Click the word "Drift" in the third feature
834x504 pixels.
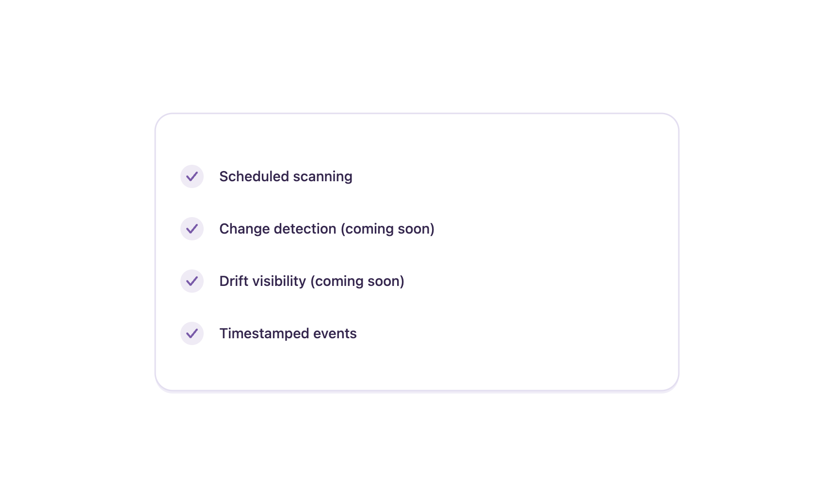[232, 281]
